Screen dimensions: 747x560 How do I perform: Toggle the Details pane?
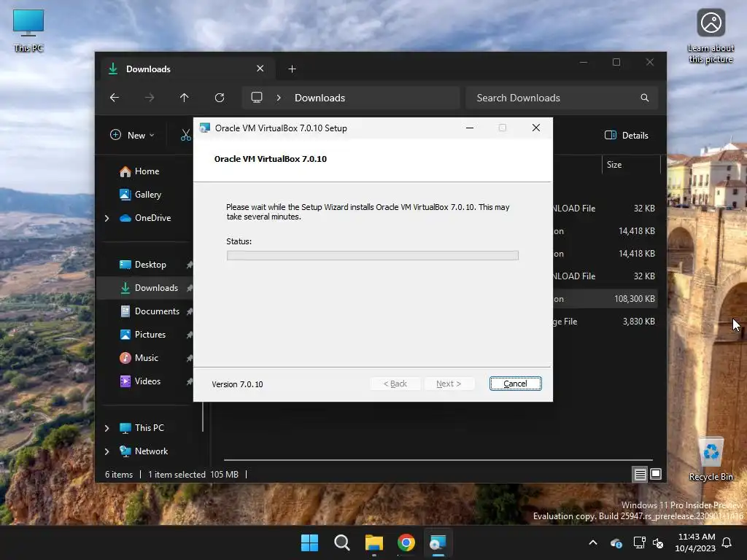click(x=627, y=135)
